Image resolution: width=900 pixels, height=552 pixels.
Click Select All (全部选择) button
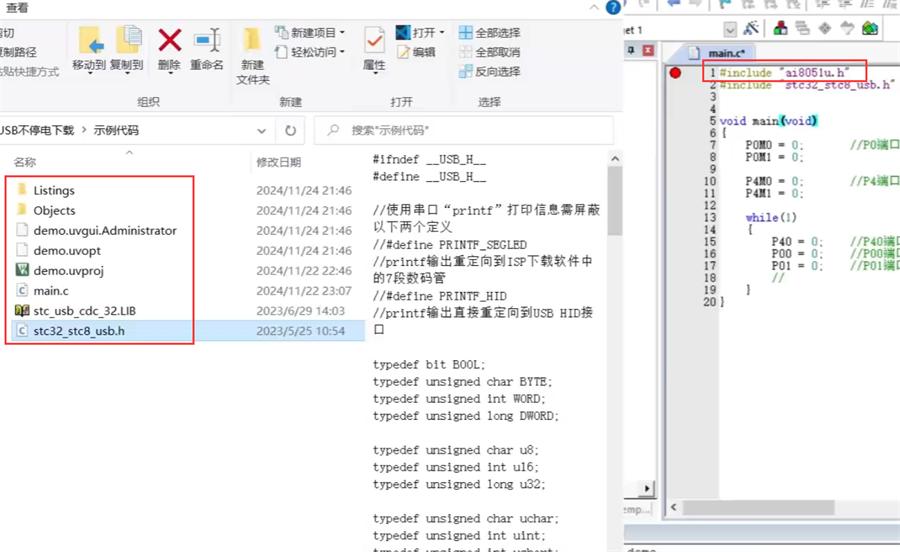489,32
